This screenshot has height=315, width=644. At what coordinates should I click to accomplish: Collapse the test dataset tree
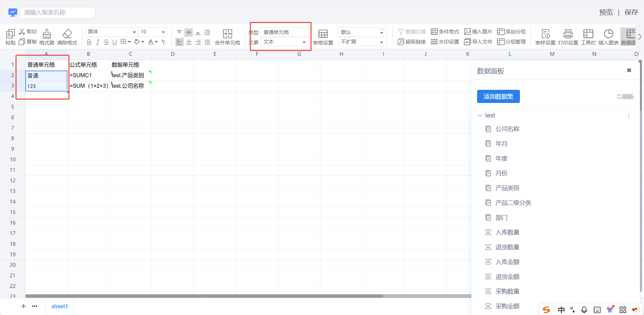480,115
